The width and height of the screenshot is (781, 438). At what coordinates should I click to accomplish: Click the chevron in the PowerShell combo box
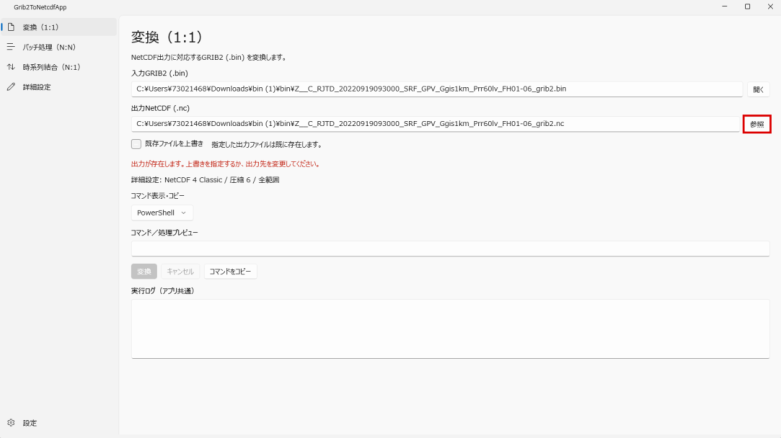tap(183, 213)
